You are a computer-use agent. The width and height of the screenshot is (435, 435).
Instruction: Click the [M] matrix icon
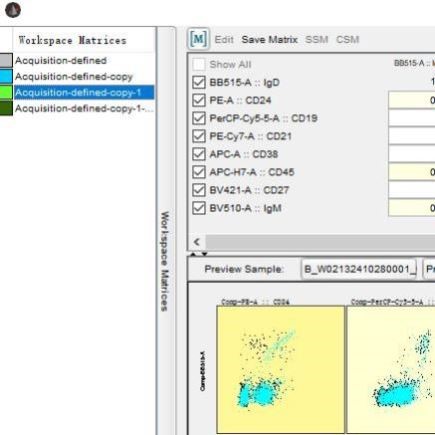point(199,39)
